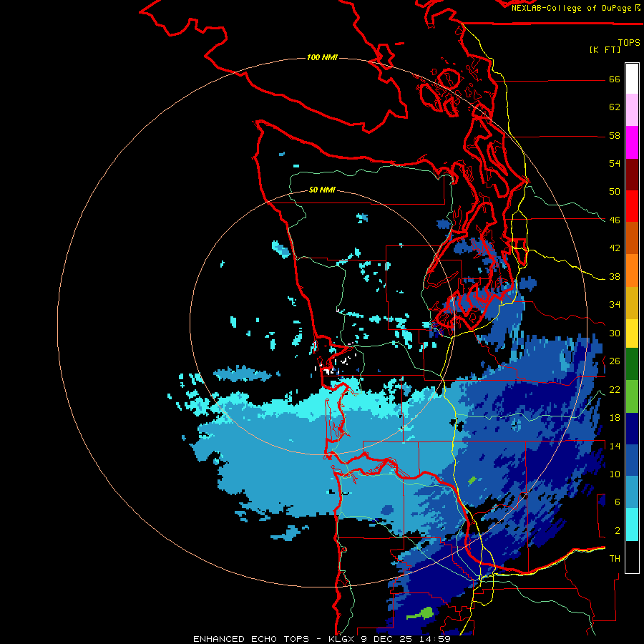
Task: Click the 10 legend value label
Action: (x=615, y=474)
